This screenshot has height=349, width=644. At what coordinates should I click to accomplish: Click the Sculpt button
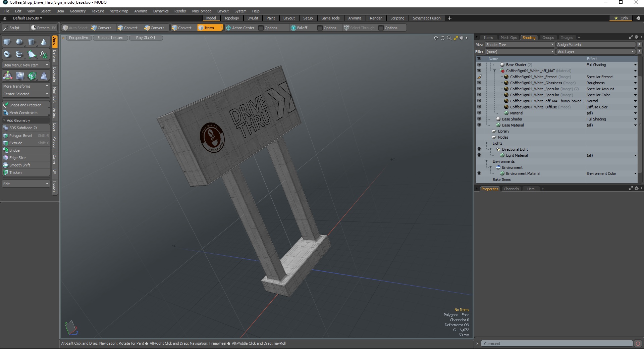pyautogui.click(x=15, y=28)
